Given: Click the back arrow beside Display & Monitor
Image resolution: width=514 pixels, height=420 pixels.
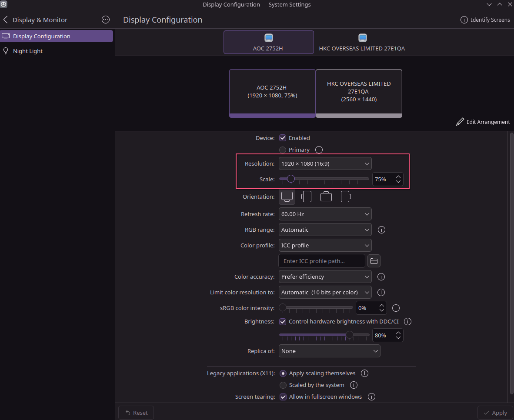Looking at the screenshot, I should click(x=5, y=20).
